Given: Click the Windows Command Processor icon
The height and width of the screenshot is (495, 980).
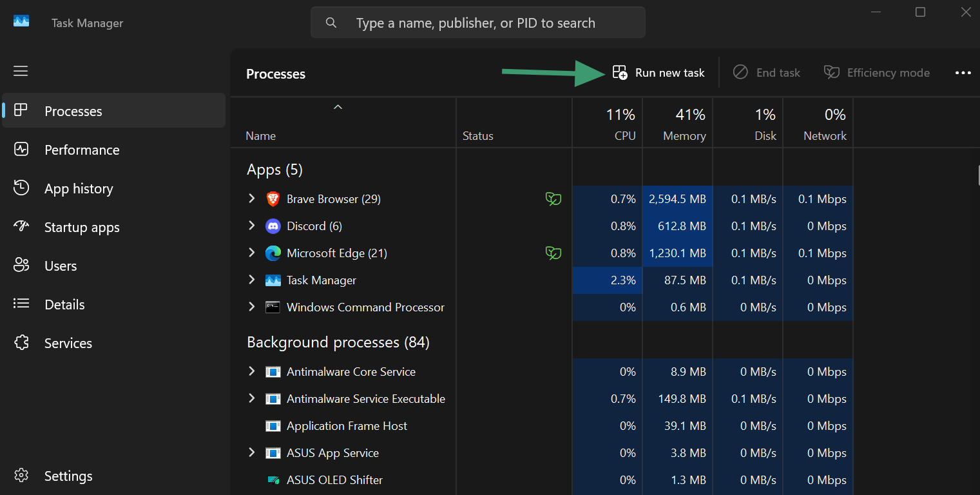Looking at the screenshot, I should click(x=273, y=307).
